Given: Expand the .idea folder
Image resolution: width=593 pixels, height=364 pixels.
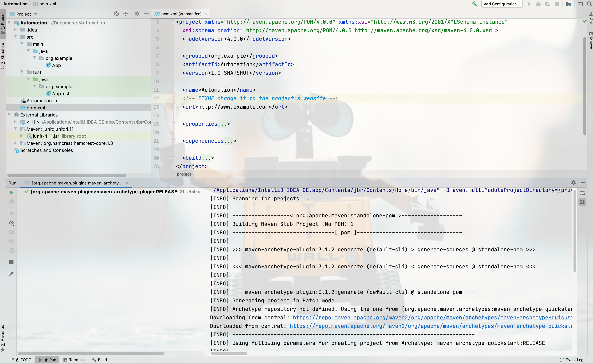Looking at the screenshot, I should pyautogui.click(x=15, y=30).
